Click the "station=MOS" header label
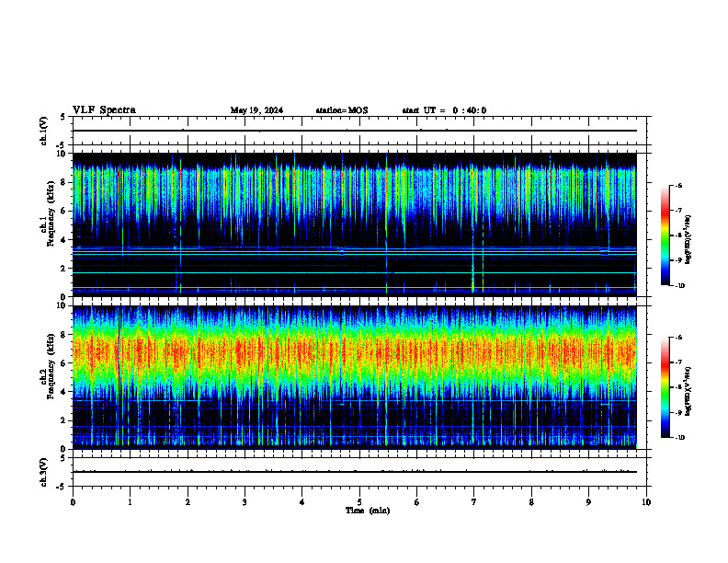This screenshot has width=728, height=563. click(x=342, y=110)
